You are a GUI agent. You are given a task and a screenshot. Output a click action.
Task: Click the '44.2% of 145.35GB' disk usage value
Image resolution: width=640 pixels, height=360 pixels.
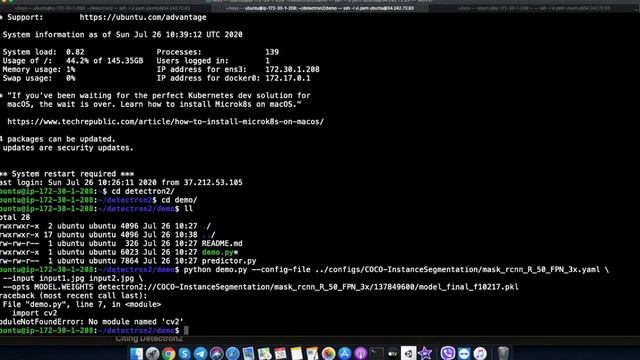104,61
